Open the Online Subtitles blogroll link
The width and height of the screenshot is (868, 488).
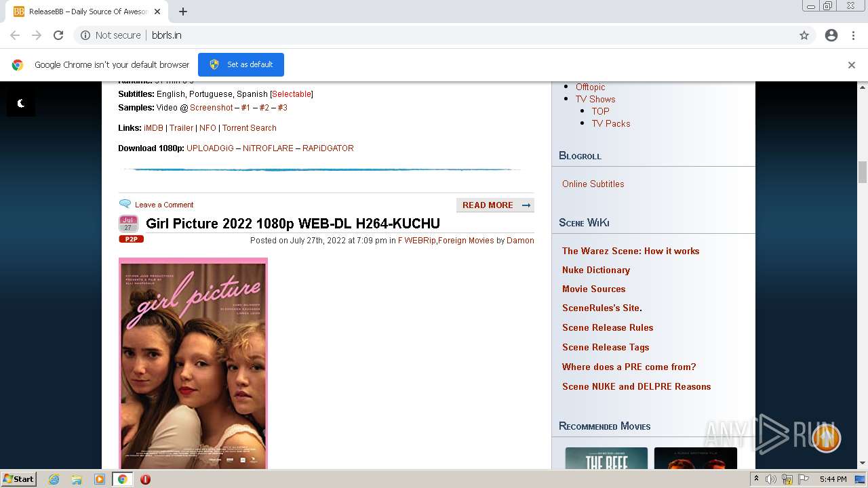[x=593, y=184]
